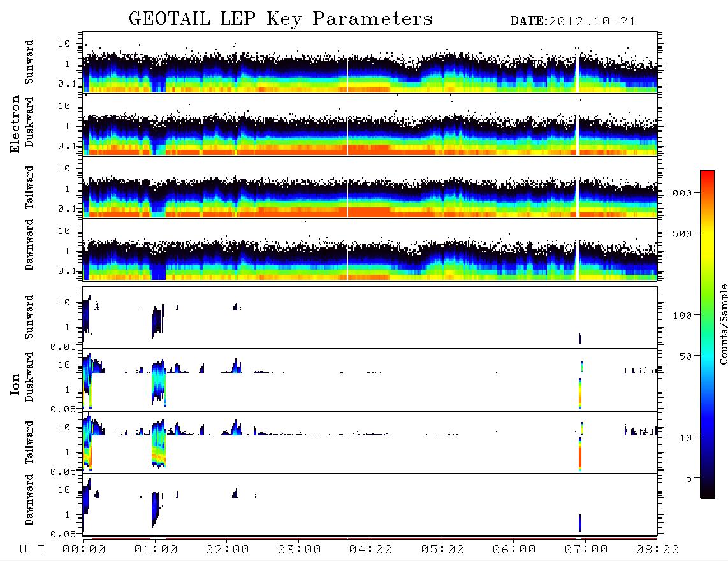Select the Ion Duskward panel label
This screenshot has width=728, height=561.
[29, 377]
